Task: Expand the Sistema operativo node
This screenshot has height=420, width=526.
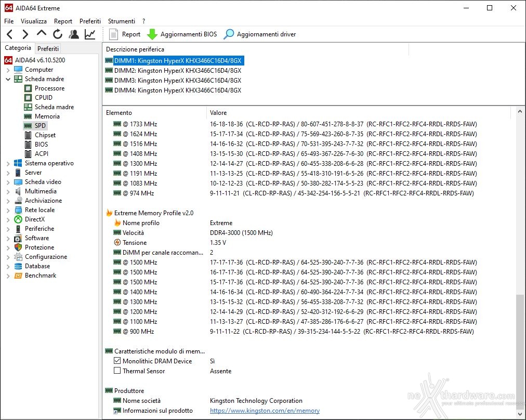Action: (8, 163)
